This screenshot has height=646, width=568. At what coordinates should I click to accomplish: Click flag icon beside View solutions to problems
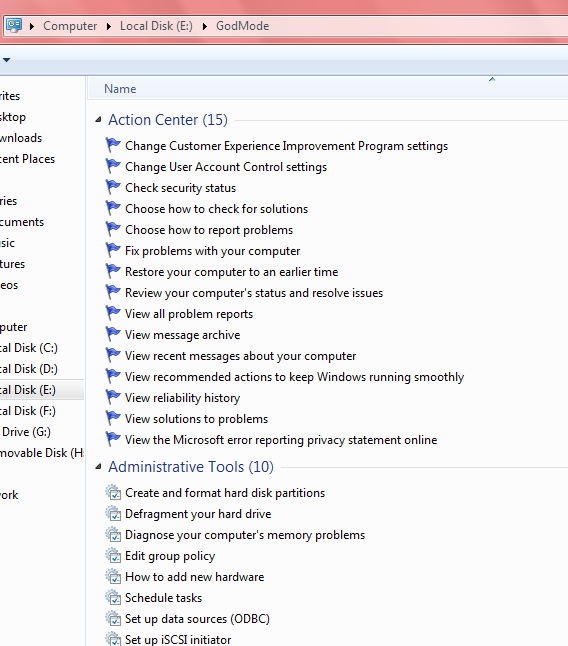[x=112, y=418]
